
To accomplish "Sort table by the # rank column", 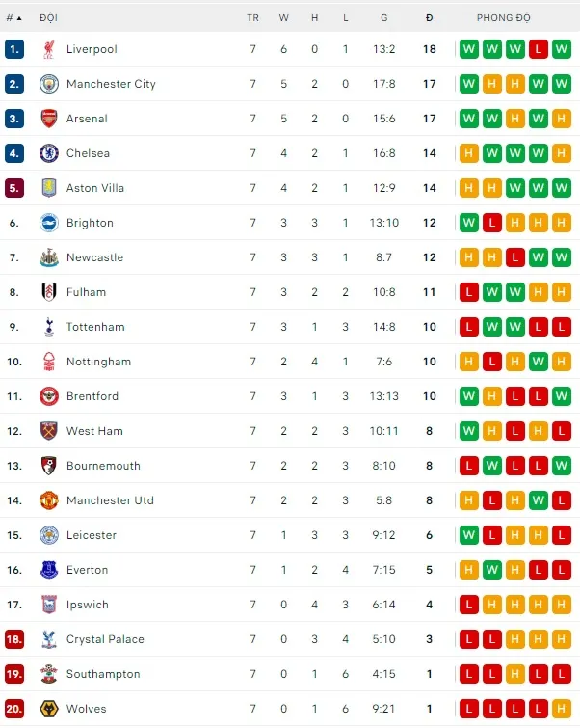I will coord(13,17).
